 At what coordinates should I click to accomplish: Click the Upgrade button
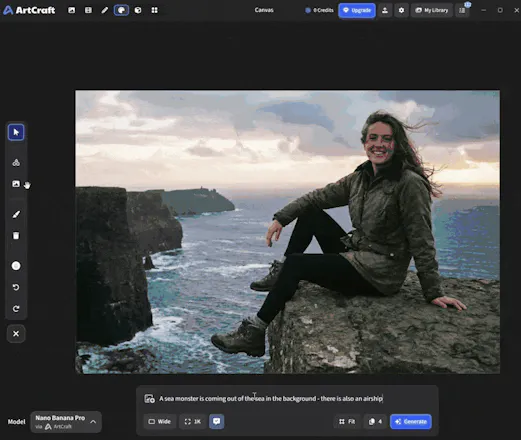pyautogui.click(x=357, y=10)
